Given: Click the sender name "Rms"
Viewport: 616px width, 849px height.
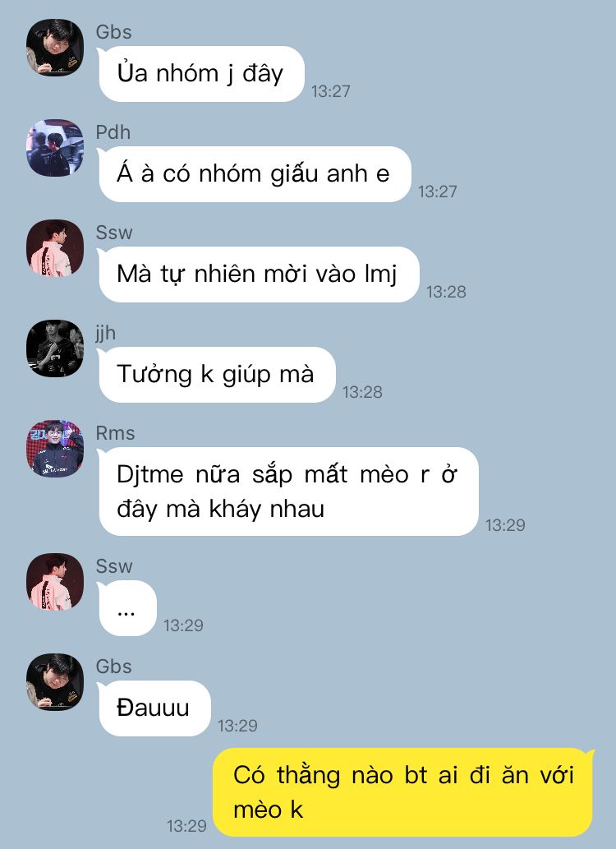Looking at the screenshot, I should click(x=115, y=433).
